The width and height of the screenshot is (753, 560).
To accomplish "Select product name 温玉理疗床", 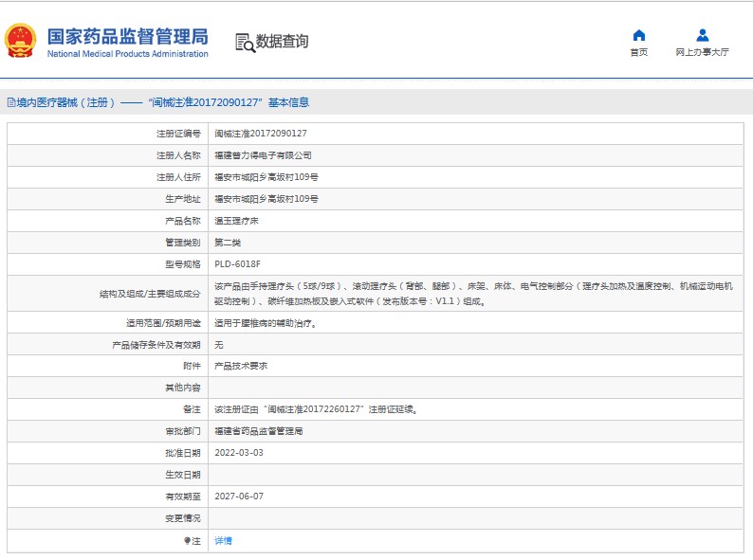I will 236,221.
